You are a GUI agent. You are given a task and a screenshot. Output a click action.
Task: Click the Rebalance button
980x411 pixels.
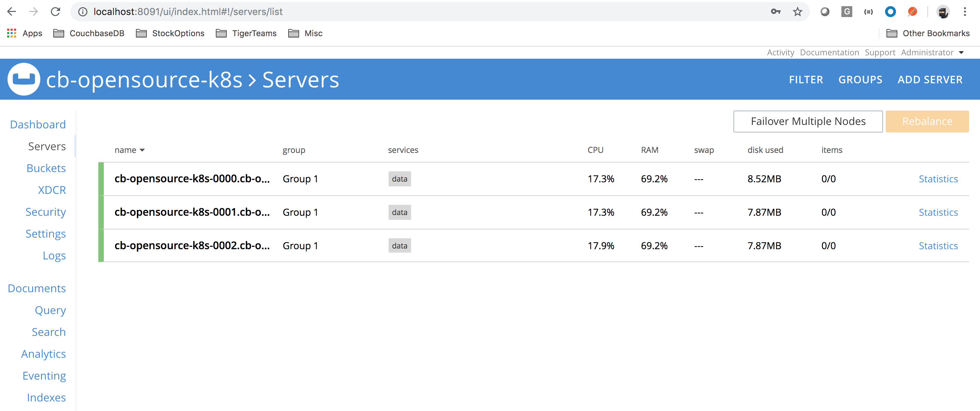[x=927, y=121]
